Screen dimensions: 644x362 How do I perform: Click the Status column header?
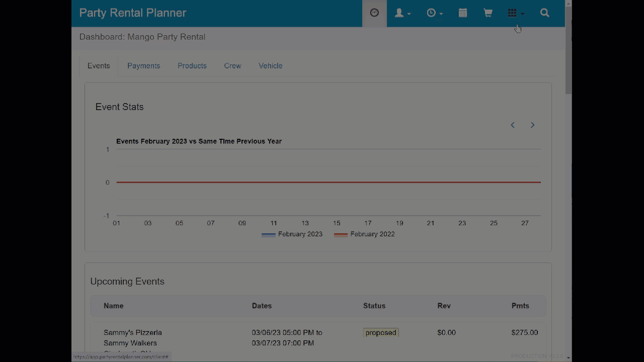pyautogui.click(x=374, y=306)
